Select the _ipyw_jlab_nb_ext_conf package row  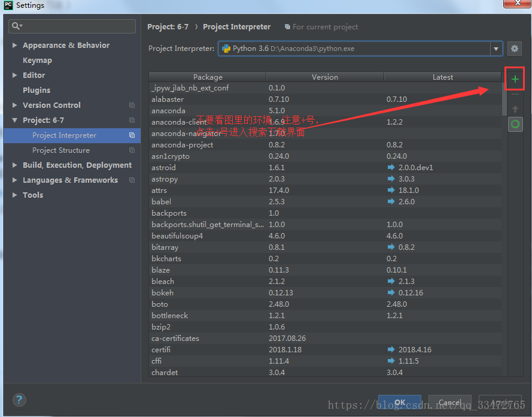[325, 88]
